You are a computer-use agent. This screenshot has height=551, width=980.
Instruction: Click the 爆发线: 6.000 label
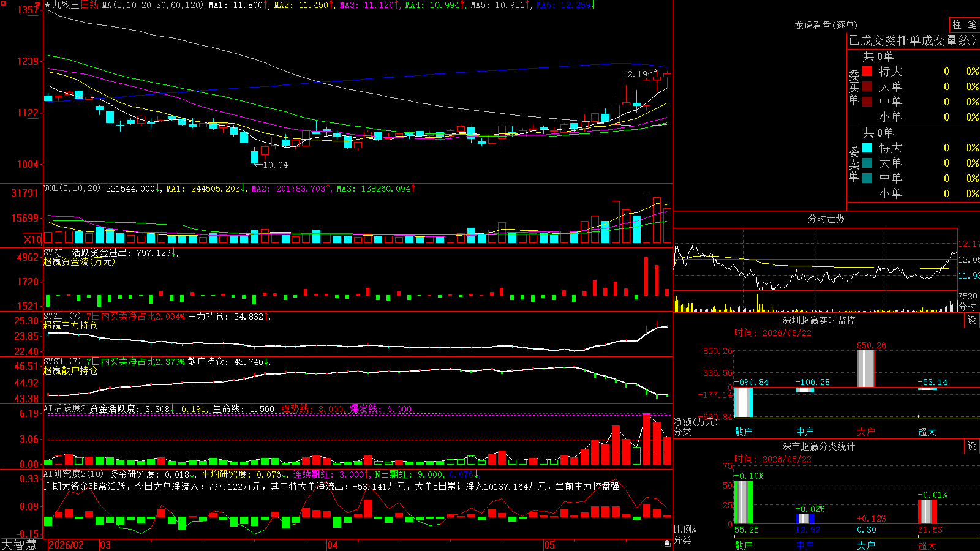382,409
